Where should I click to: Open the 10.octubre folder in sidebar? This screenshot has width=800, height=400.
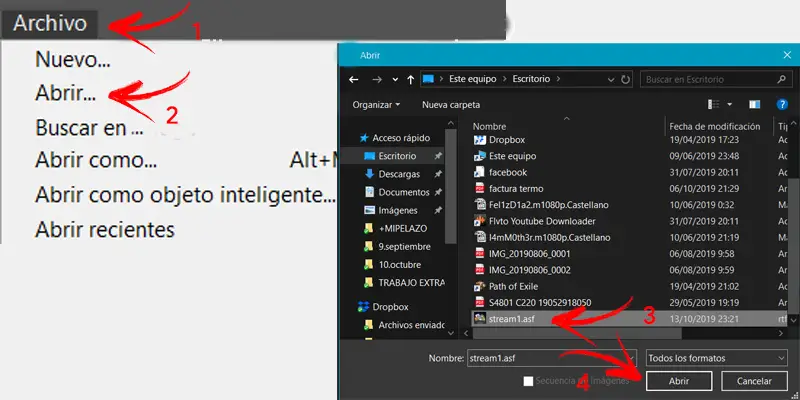point(399,265)
